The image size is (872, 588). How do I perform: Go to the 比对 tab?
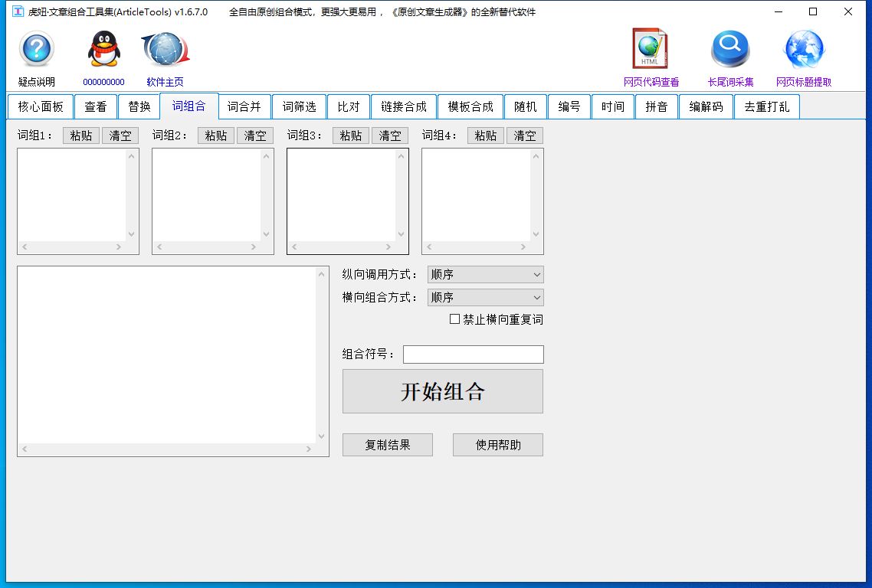[x=349, y=106]
